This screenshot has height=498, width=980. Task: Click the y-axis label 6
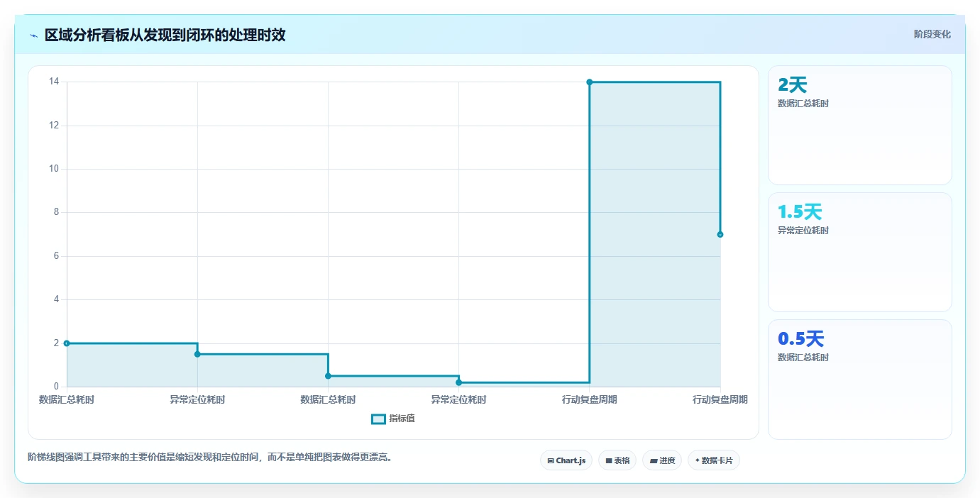tap(56, 256)
